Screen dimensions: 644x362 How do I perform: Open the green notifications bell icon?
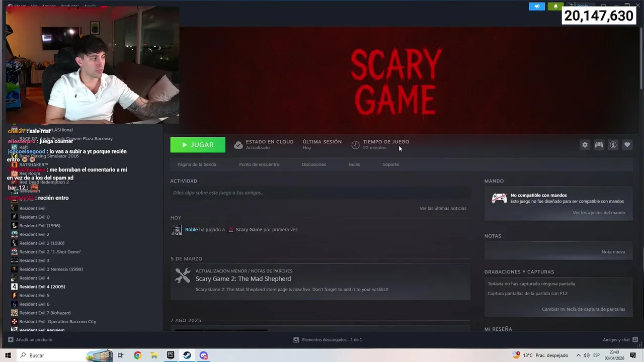click(x=555, y=7)
